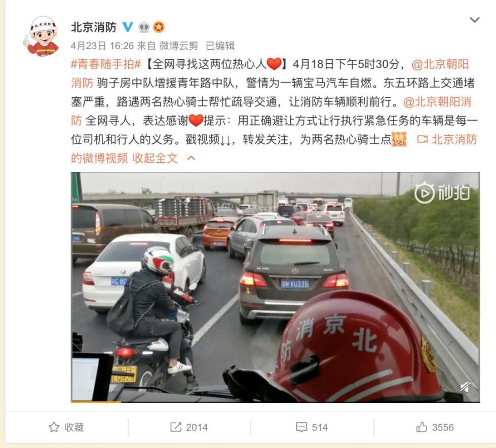Open the post options chevron menu
496x448 pixels.
point(475,20)
